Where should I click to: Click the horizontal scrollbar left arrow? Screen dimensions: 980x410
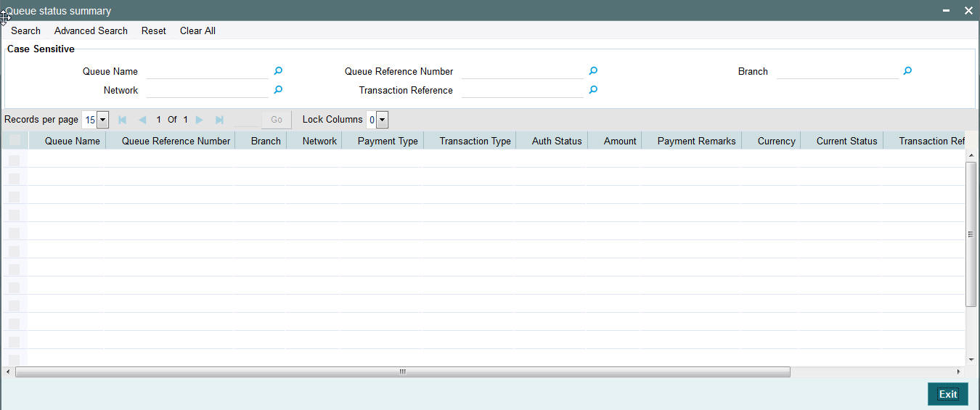pos(7,372)
